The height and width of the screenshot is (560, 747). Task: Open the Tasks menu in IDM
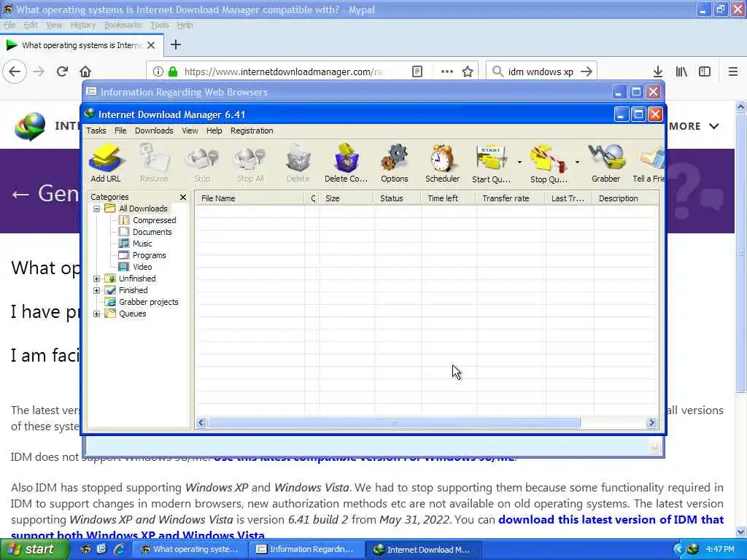click(96, 131)
